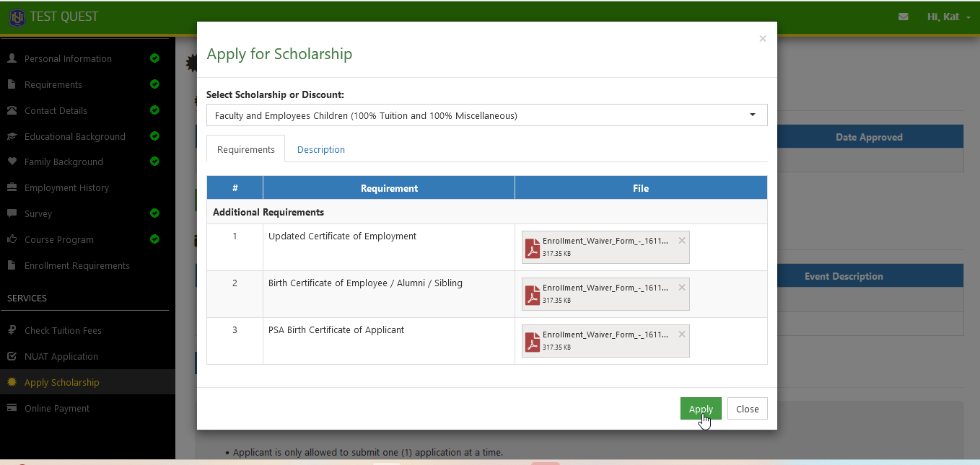Click the Event Description column header behind the dialog
The width and height of the screenshot is (980, 465).
(844, 276)
